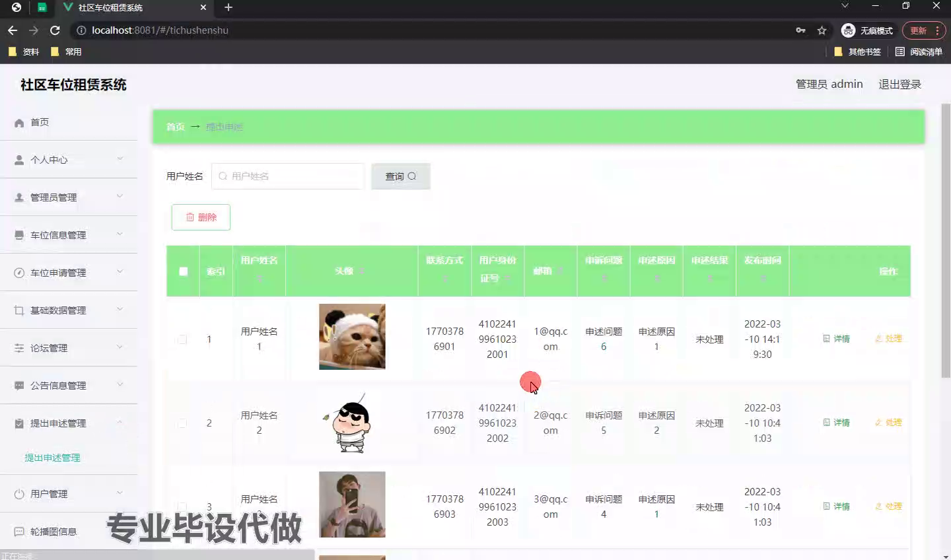Bookmark this page with the star icon
Image resolution: width=951 pixels, height=560 pixels.
(x=822, y=30)
